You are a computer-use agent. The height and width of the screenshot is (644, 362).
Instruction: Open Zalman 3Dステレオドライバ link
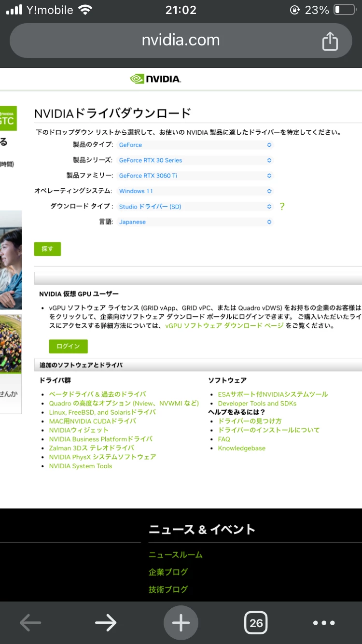pyautogui.click(x=92, y=448)
